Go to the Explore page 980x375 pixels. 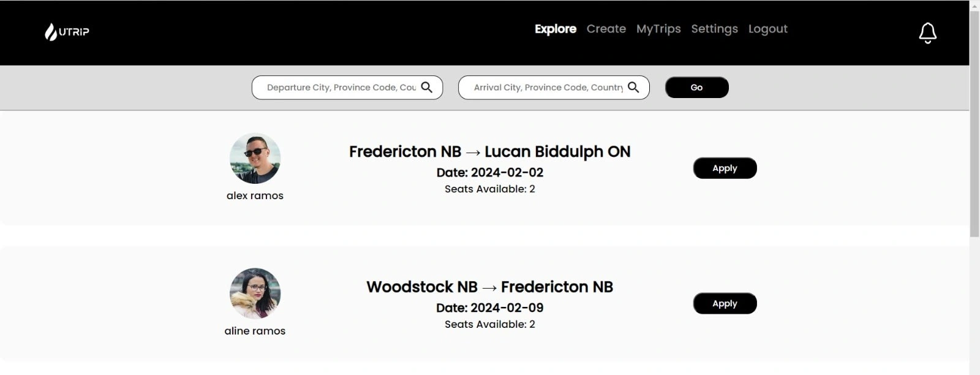556,29
